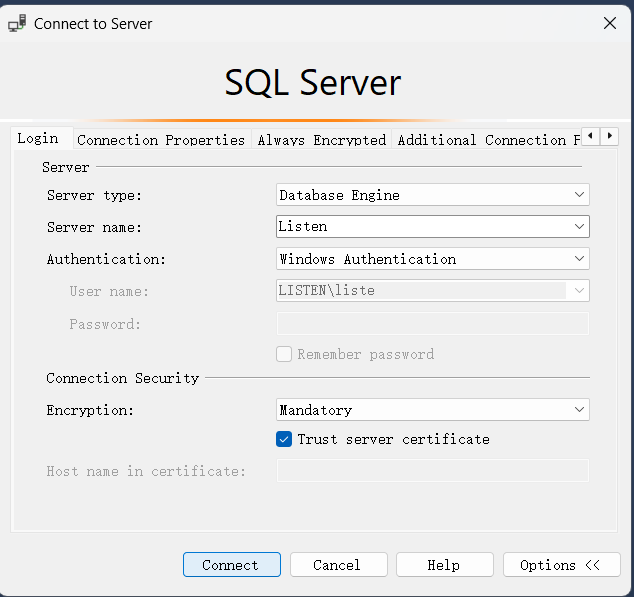Click the Host name in certificate field

coord(433,470)
